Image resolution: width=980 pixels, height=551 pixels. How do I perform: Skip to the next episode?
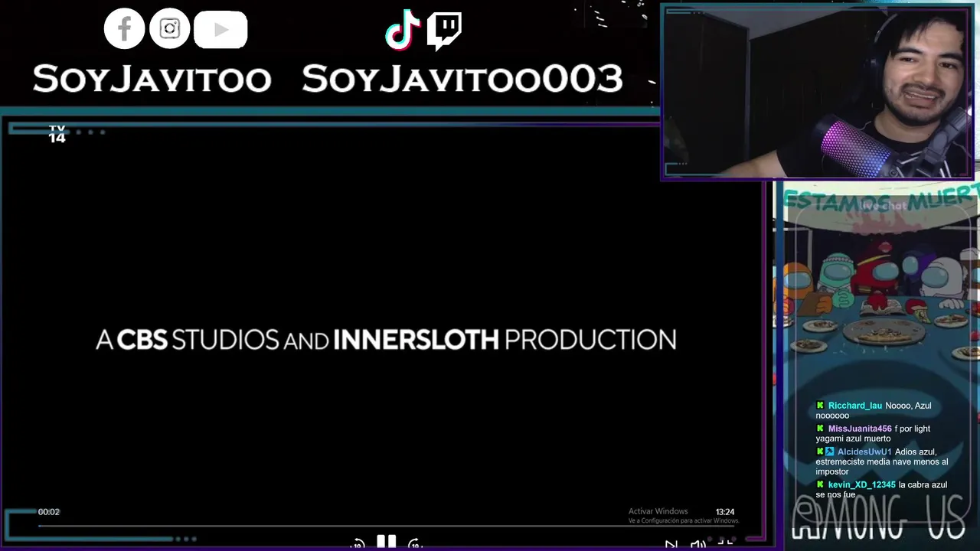(x=671, y=546)
